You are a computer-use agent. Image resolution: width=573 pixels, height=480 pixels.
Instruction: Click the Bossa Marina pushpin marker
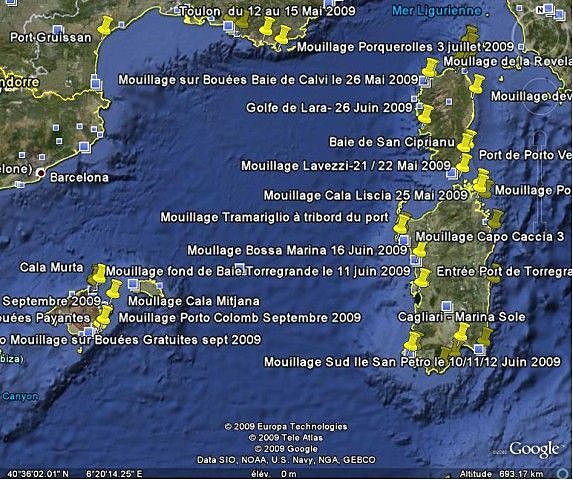420,249
